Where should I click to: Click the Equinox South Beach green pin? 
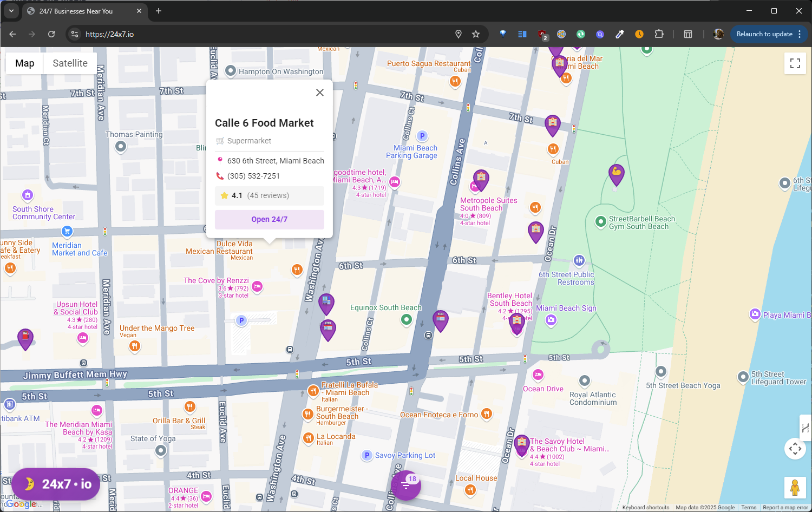coord(407,320)
